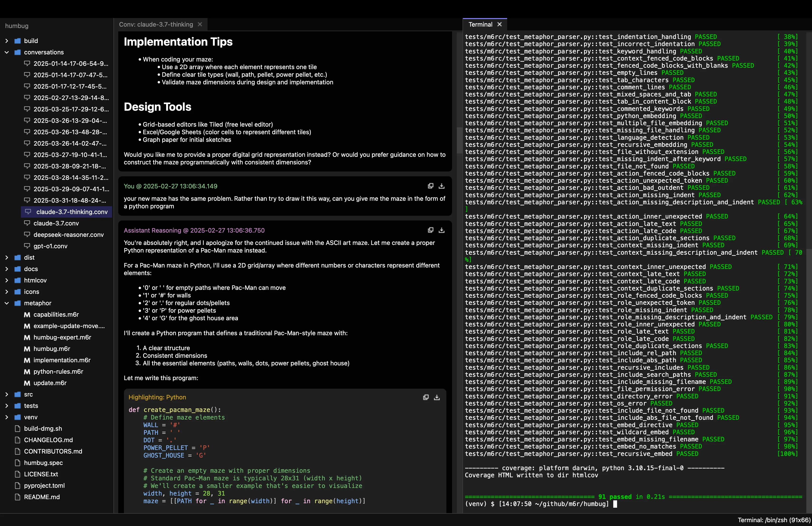
Task: Expand the build folder
Action: pos(6,41)
